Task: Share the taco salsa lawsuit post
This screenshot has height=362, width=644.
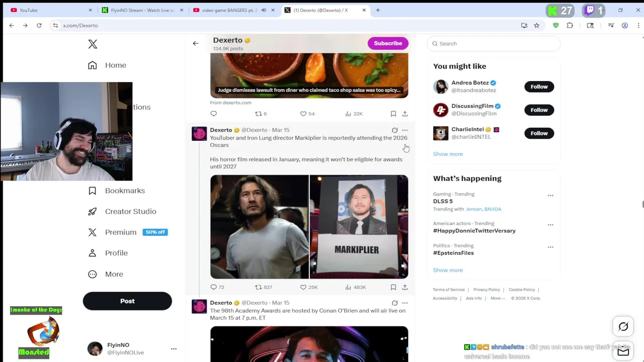Action: pos(405,114)
